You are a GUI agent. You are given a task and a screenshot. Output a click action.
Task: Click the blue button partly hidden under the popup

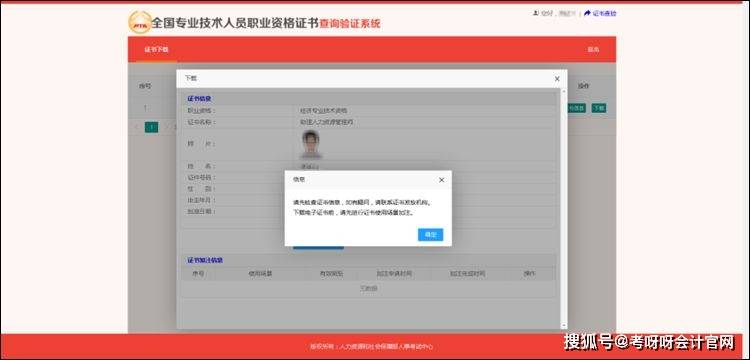318,248
